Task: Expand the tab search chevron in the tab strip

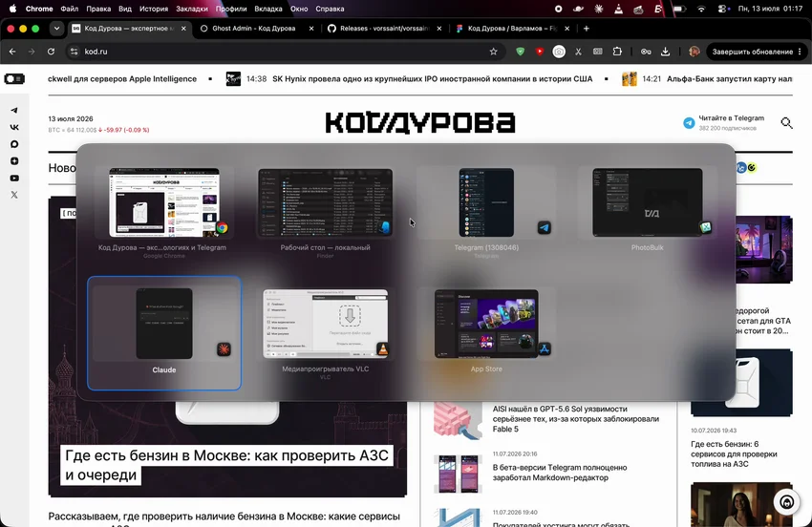Action: (56, 29)
